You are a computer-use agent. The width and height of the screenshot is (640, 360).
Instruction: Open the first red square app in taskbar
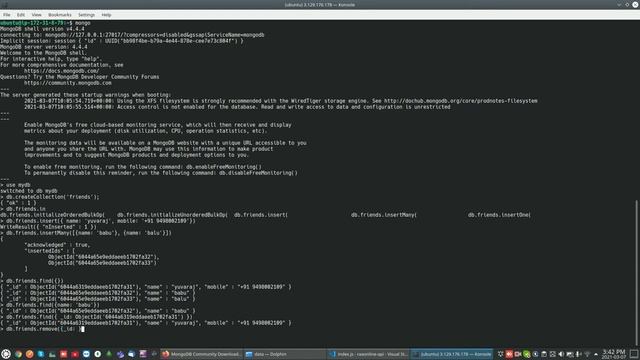(x=63, y=354)
